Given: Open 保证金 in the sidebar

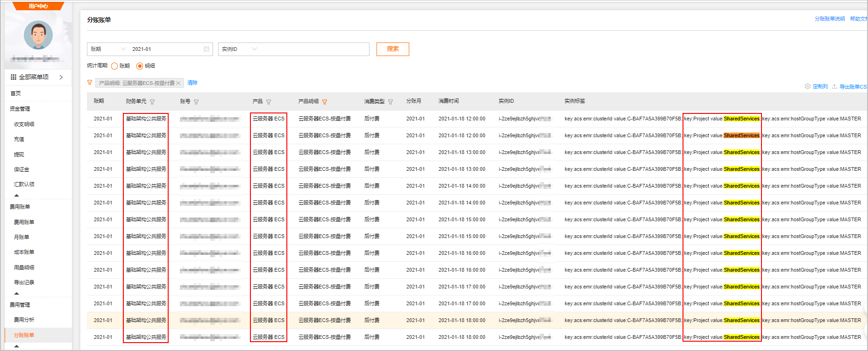Looking at the screenshot, I should tap(21, 169).
